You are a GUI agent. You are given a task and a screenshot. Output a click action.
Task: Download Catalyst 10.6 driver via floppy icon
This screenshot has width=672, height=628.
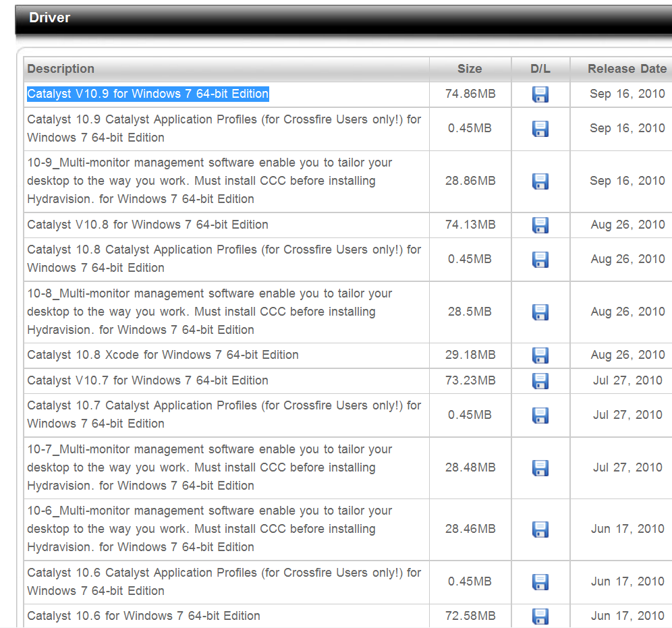540,617
